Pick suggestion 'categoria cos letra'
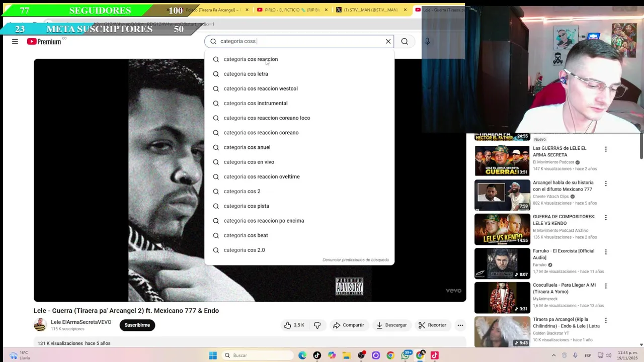The height and width of the screenshot is (362, 644). tap(299, 74)
